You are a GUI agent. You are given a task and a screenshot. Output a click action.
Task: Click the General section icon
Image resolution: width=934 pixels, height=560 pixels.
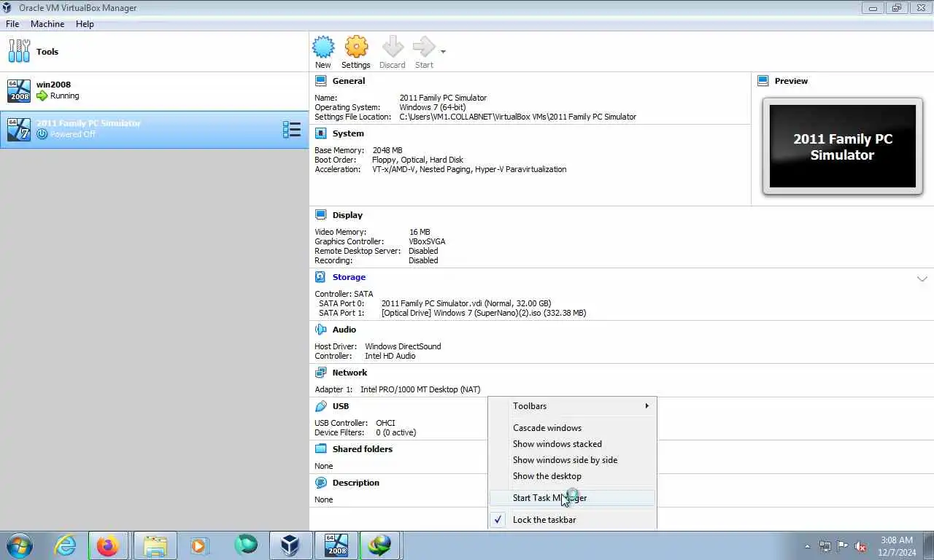[321, 81]
